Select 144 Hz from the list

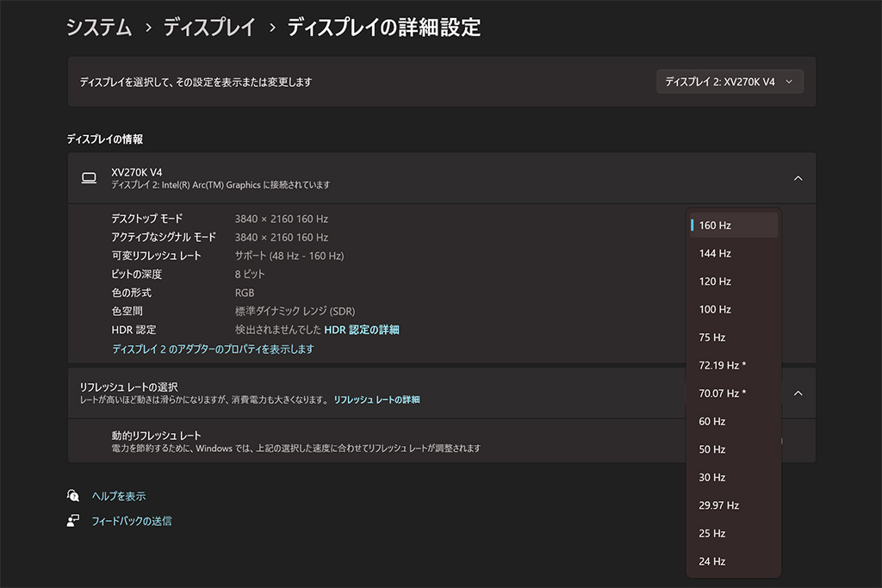click(734, 254)
